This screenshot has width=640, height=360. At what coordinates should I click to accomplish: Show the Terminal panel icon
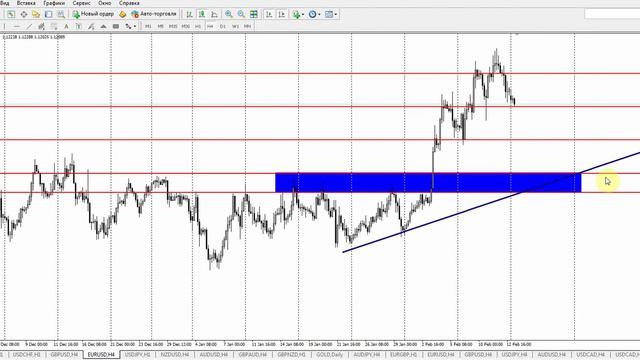(49, 14)
